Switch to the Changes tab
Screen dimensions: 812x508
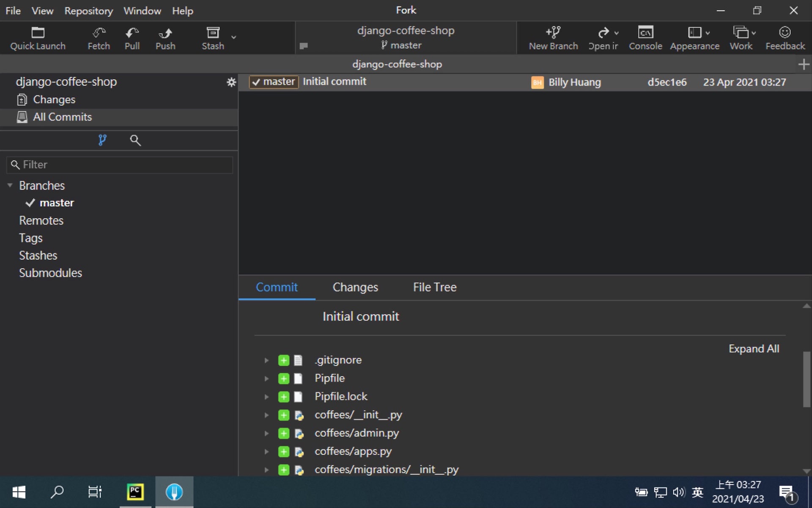355,287
